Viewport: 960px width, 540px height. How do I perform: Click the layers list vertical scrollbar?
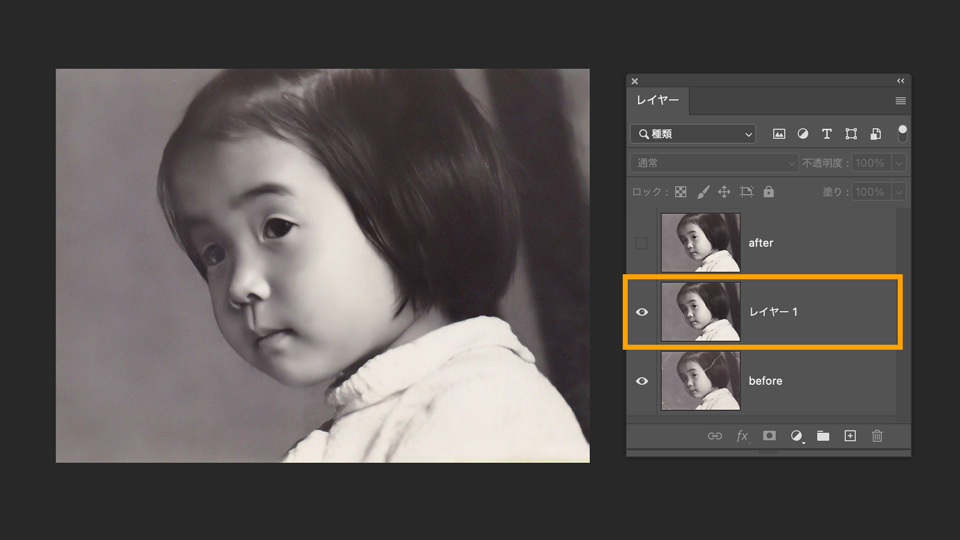click(x=903, y=312)
